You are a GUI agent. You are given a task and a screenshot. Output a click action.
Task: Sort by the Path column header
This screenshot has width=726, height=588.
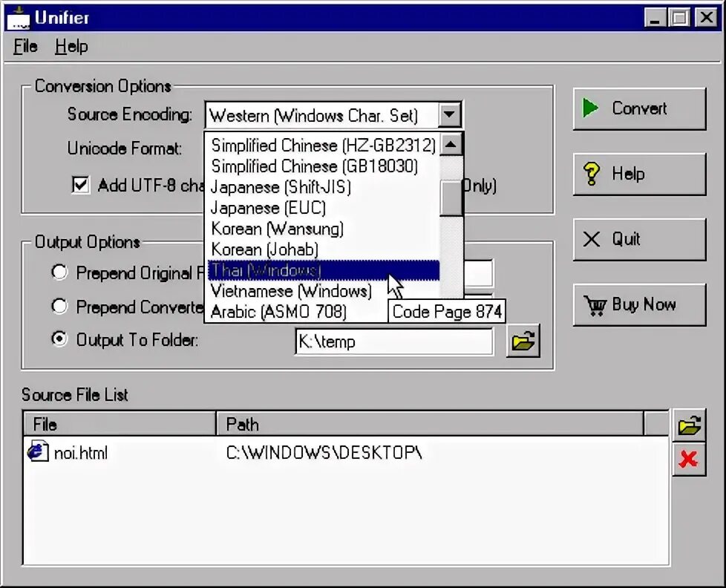click(x=430, y=424)
